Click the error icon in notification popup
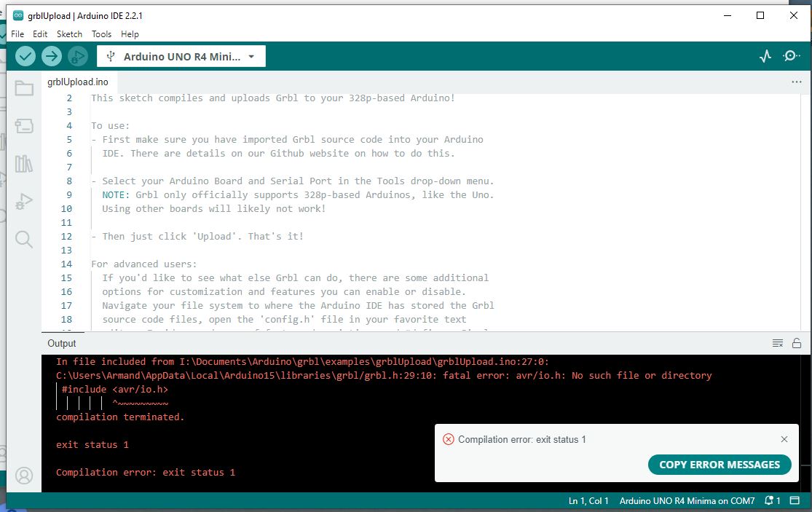 [x=448, y=439]
